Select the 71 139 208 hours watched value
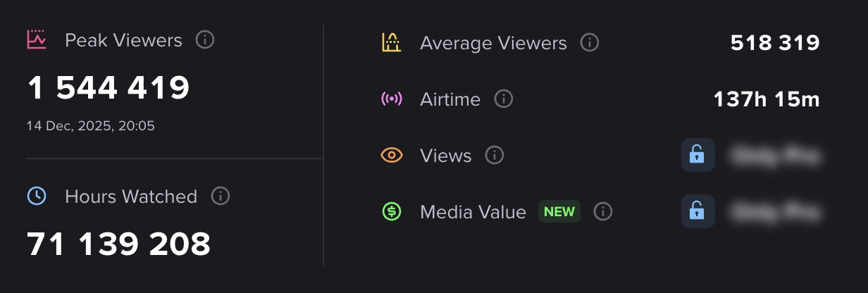This screenshot has height=293, width=868. point(119,244)
